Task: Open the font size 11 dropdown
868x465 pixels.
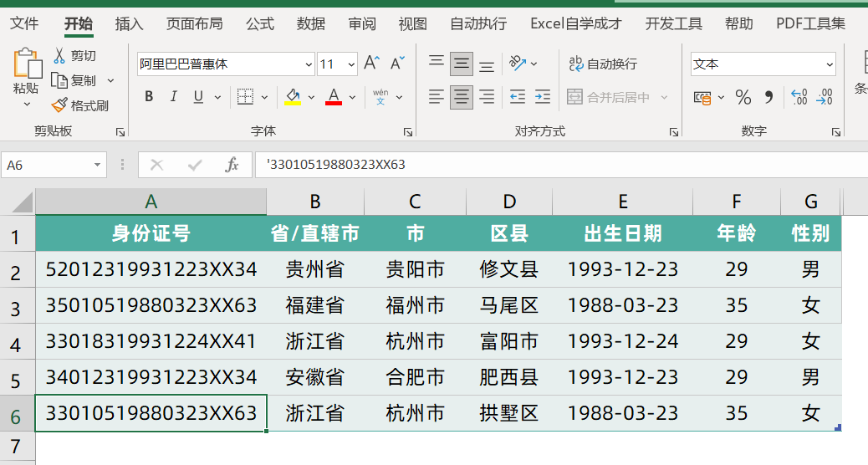Action: point(351,64)
